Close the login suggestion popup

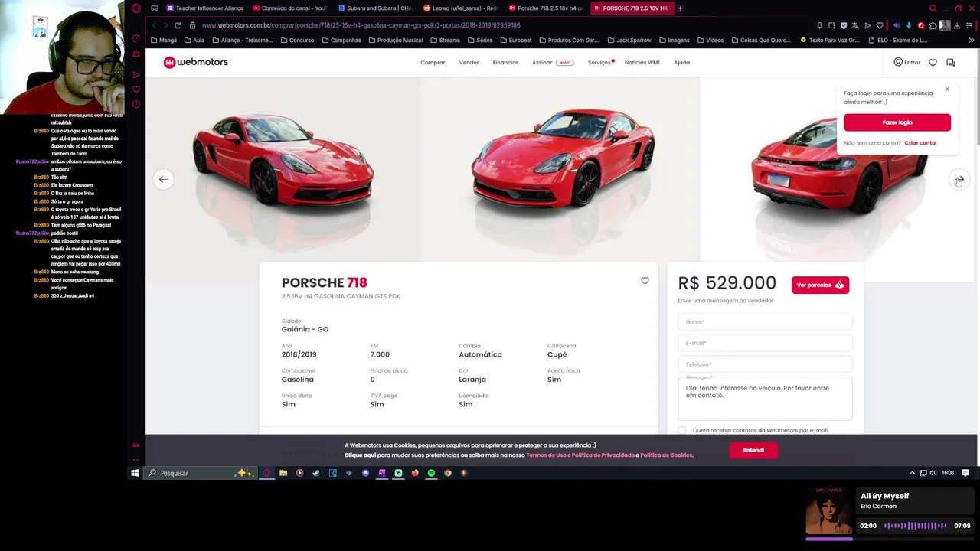[947, 90]
